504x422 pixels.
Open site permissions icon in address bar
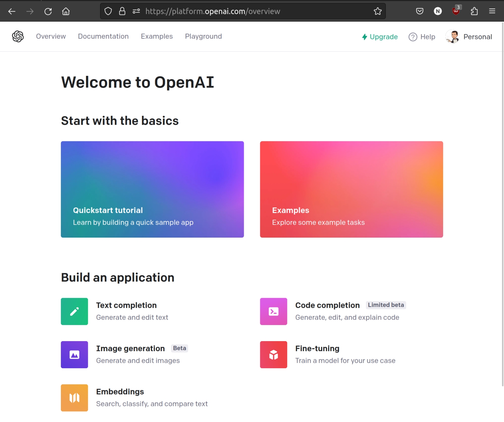click(136, 11)
